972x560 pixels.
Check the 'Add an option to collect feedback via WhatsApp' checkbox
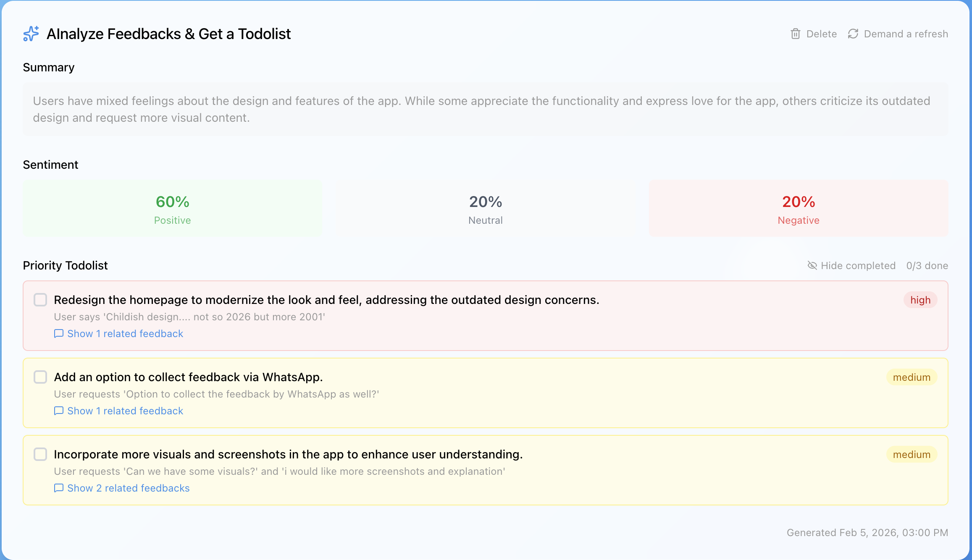tap(40, 377)
